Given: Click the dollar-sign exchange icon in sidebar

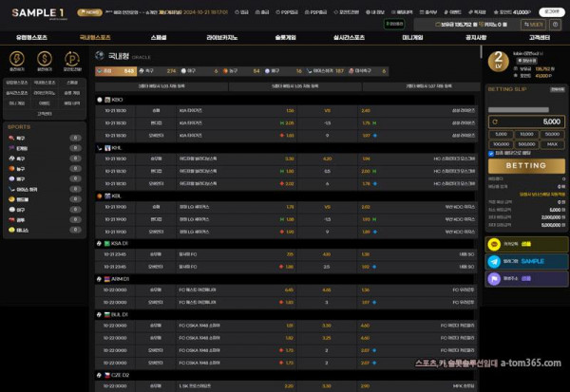Looking at the screenshot, I should pyautogui.click(x=45, y=61).
